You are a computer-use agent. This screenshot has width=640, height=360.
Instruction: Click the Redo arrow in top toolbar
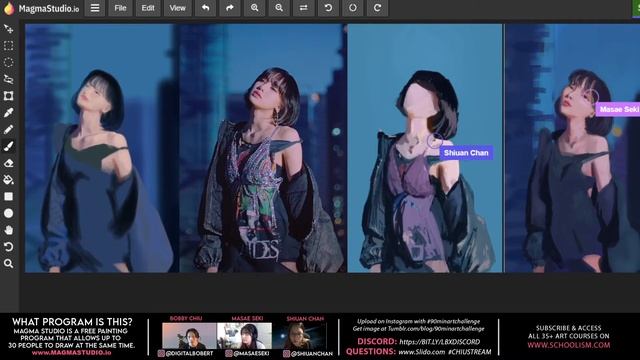(x=230, y=8)
